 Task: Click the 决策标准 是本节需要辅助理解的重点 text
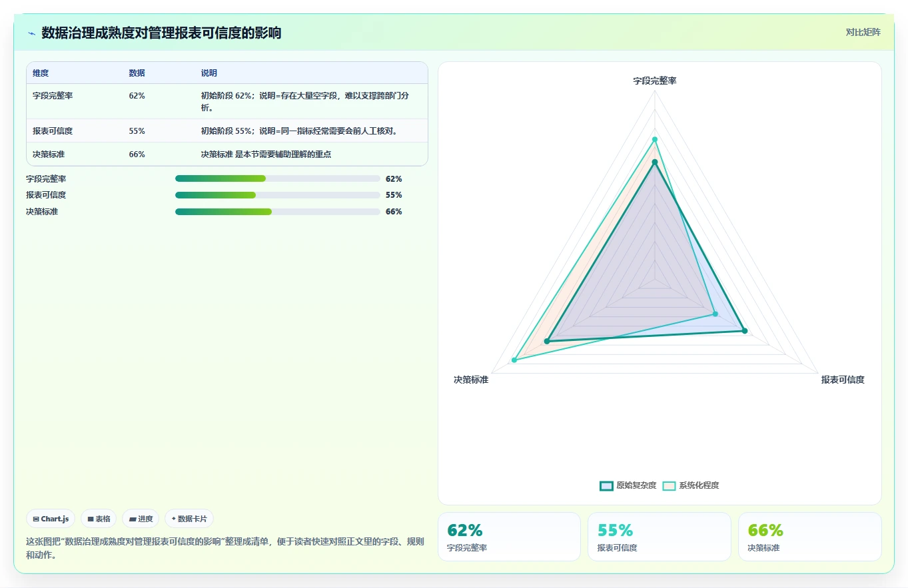pyautogui.click(x=266, y=154)
